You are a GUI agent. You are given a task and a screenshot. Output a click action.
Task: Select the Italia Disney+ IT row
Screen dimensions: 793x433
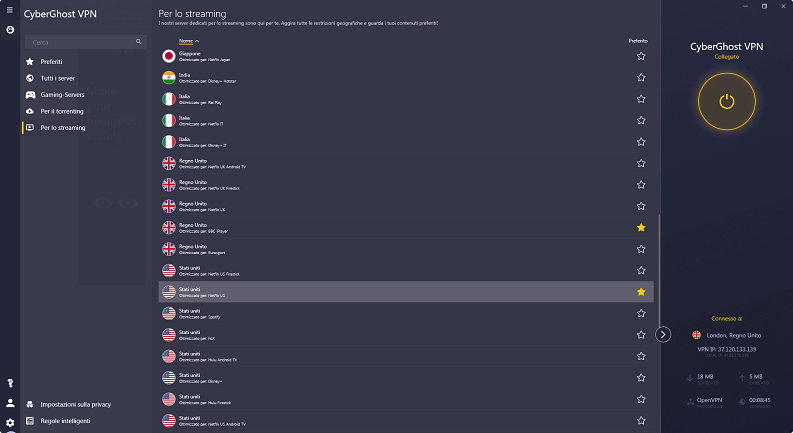pyautogui.click(x=406, y=142)
